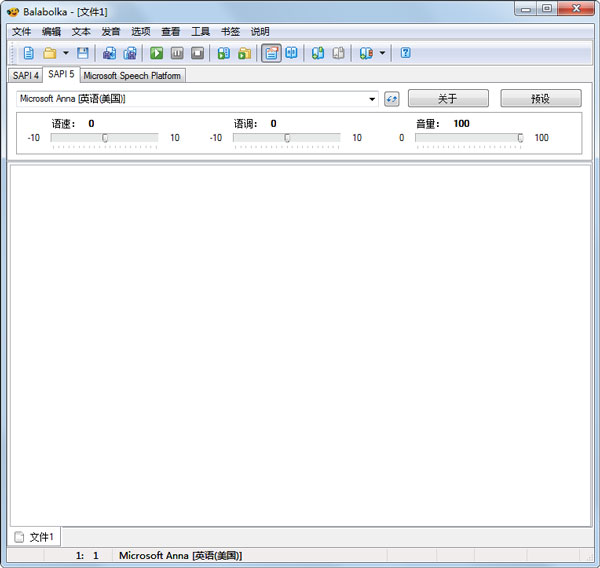Click the refresh icon next to voice dropdown
The width and height of the screenshot is (600, 568).
(392, 99)
